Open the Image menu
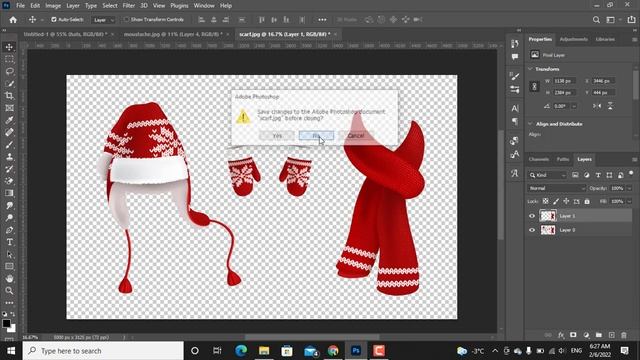The image size is (640, 360). click(x=53, y=6)
